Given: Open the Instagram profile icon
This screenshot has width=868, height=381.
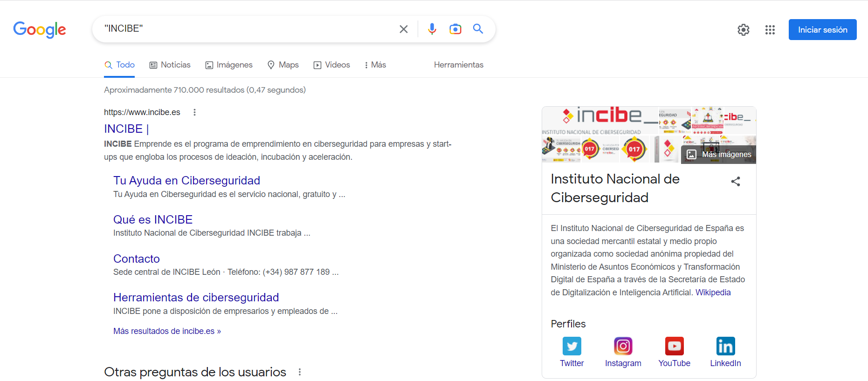Looking at the screenshot, I should coord(623,346).
